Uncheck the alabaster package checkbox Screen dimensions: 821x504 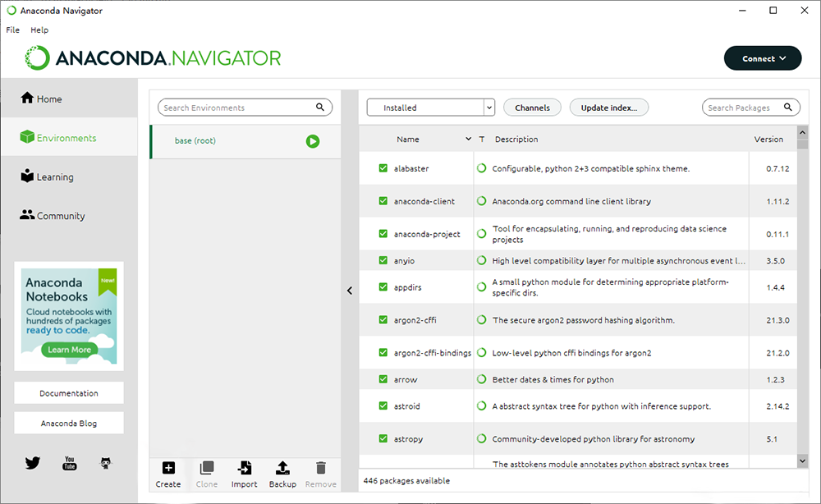(x=383, y=168)
